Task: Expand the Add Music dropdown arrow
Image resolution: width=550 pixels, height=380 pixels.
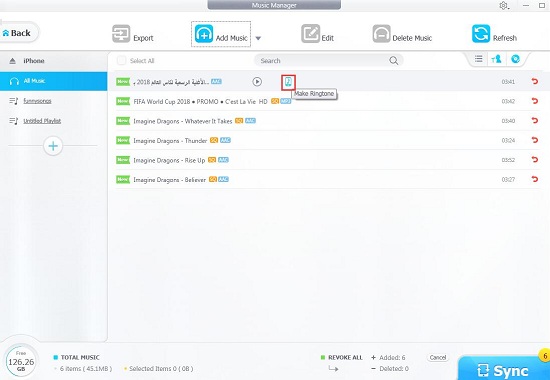Action: 258,38
